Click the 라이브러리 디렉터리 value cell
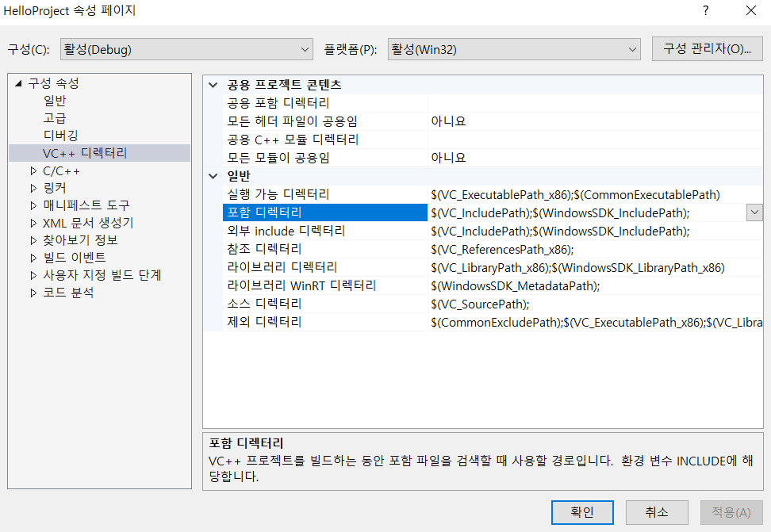Image resolution: width=771 pixels, height=532 pixels. (x=596, y=267)
